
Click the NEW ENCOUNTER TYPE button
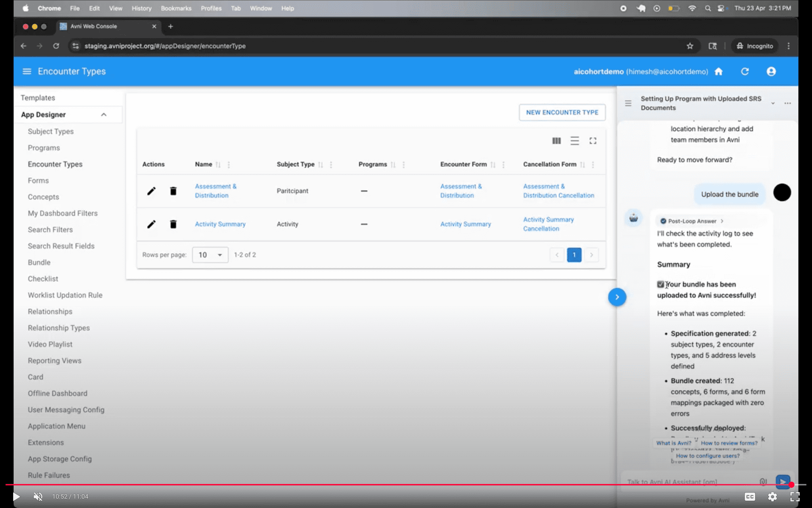point(562,112)
